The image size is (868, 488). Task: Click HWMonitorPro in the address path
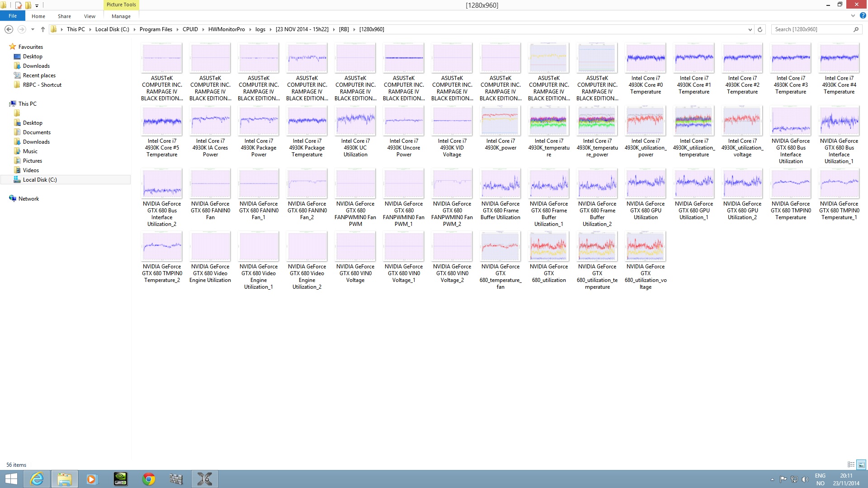click(226, 29)
